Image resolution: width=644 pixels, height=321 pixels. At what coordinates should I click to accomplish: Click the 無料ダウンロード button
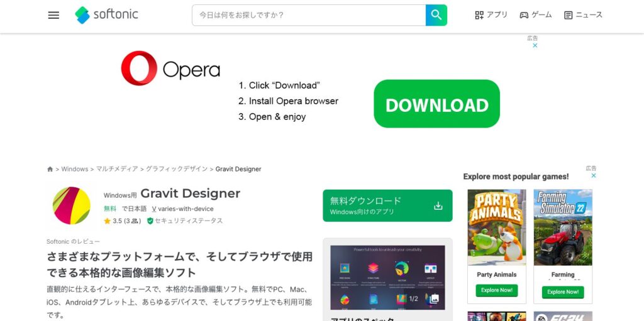click(387, 205)
